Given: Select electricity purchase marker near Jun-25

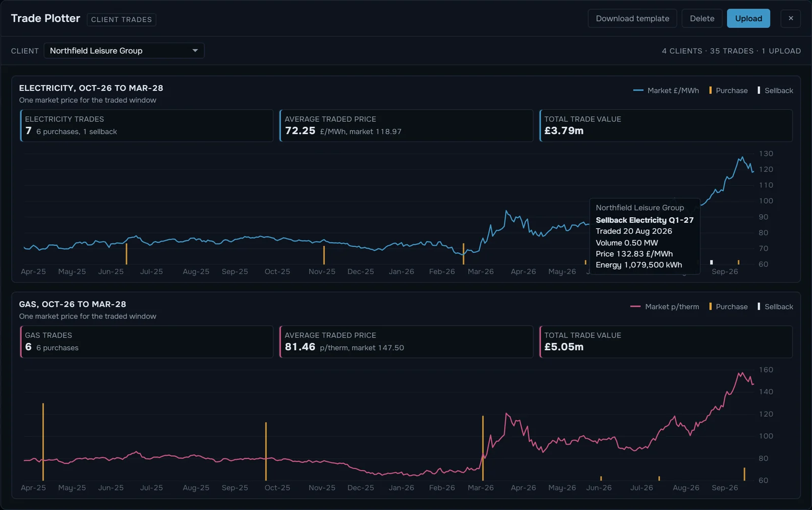Looking at the screenshot, I should pos(126,254).
